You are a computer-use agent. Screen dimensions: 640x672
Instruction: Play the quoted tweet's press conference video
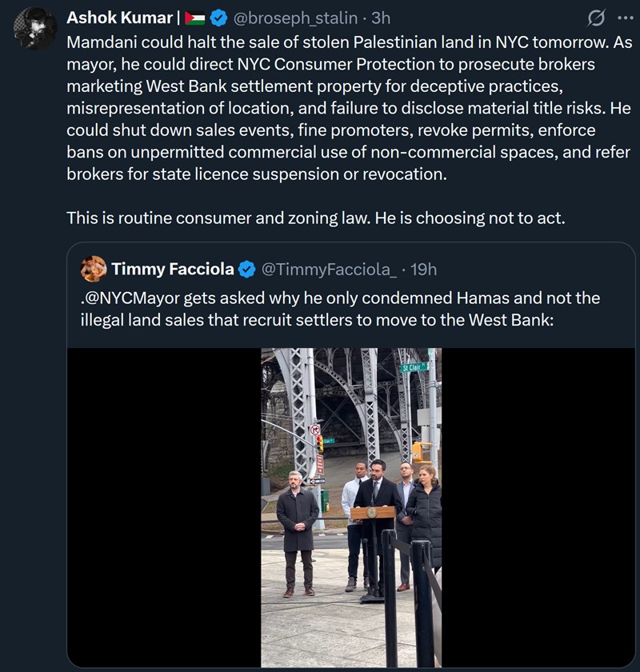point(350,506)
